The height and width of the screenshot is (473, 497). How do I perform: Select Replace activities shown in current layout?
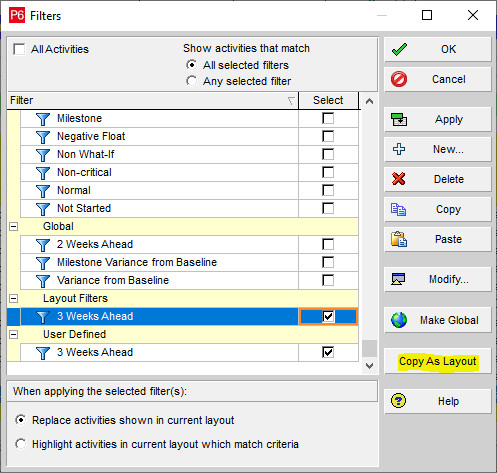21,420
